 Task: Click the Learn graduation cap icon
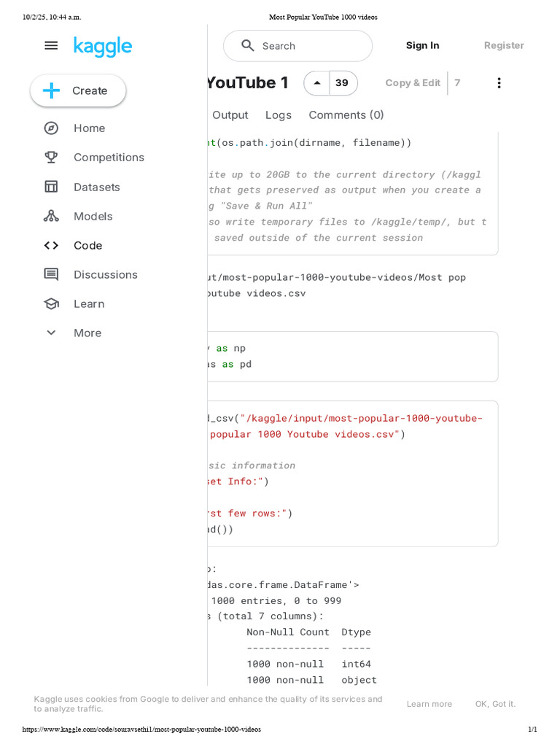tap(51, 303)
